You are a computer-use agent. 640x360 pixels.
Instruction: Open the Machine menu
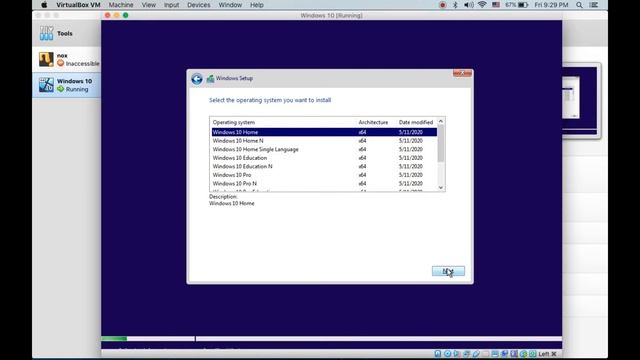pyautogui.click(x=121, y=5)
